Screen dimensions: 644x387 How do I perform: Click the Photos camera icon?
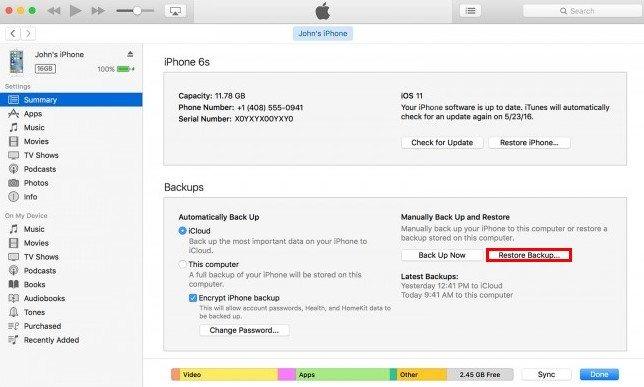[14, 183]
